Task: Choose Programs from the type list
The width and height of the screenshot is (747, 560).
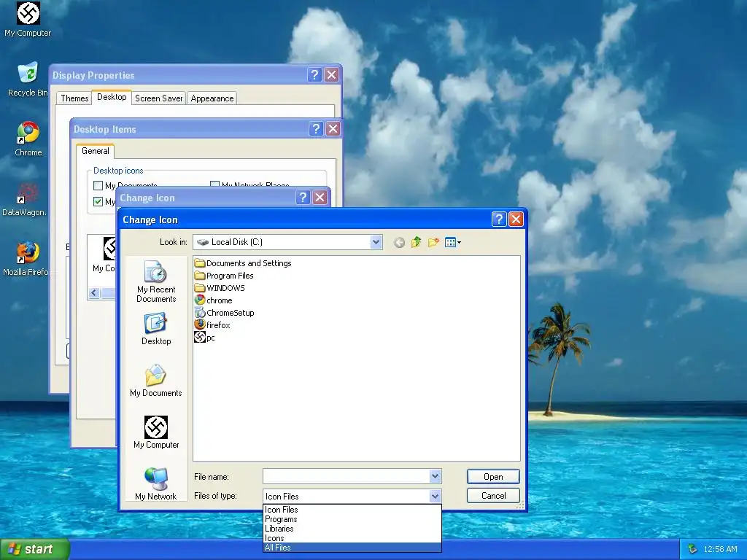Action: 352,519
